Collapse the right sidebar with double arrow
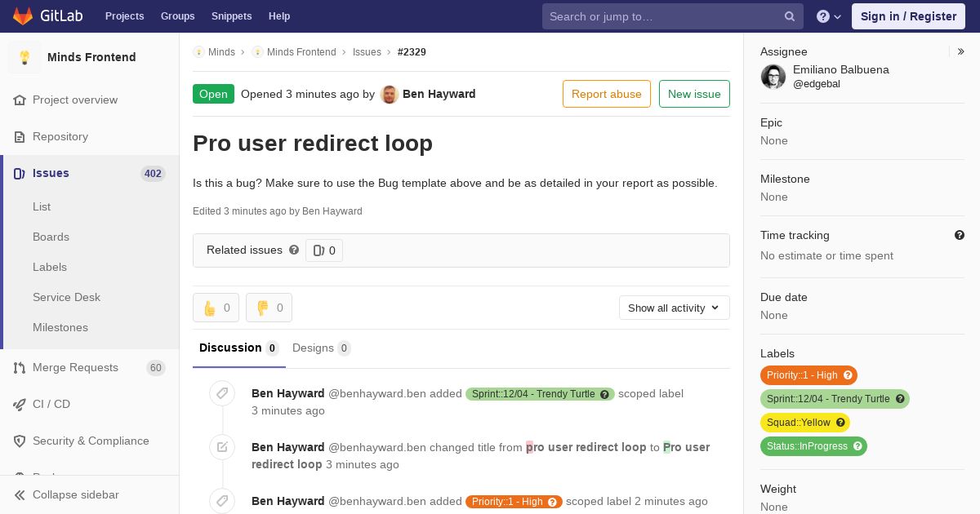 pos(961,51)
